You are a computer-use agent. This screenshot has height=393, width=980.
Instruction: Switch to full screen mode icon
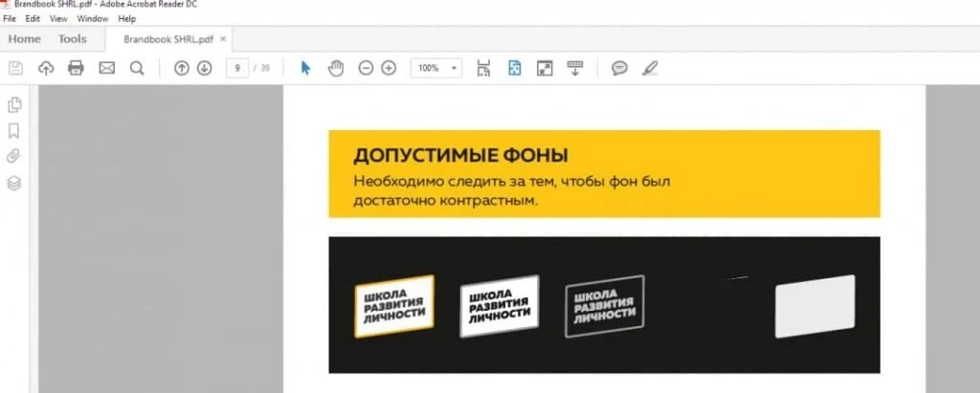click(545, 68)
